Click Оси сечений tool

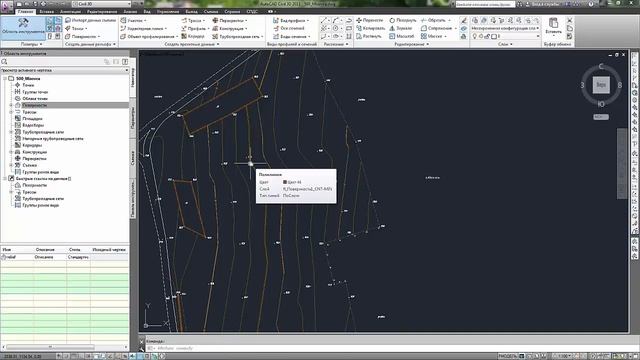[x=289, y=28]
